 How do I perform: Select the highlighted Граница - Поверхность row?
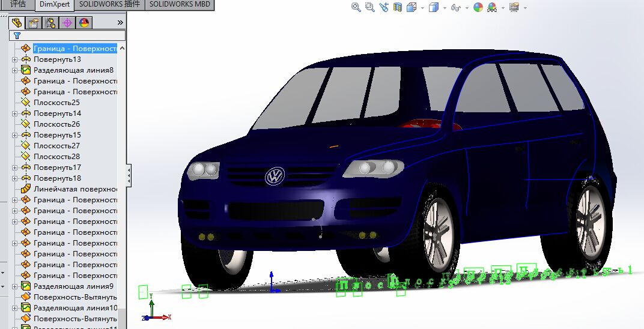(75, 49)
